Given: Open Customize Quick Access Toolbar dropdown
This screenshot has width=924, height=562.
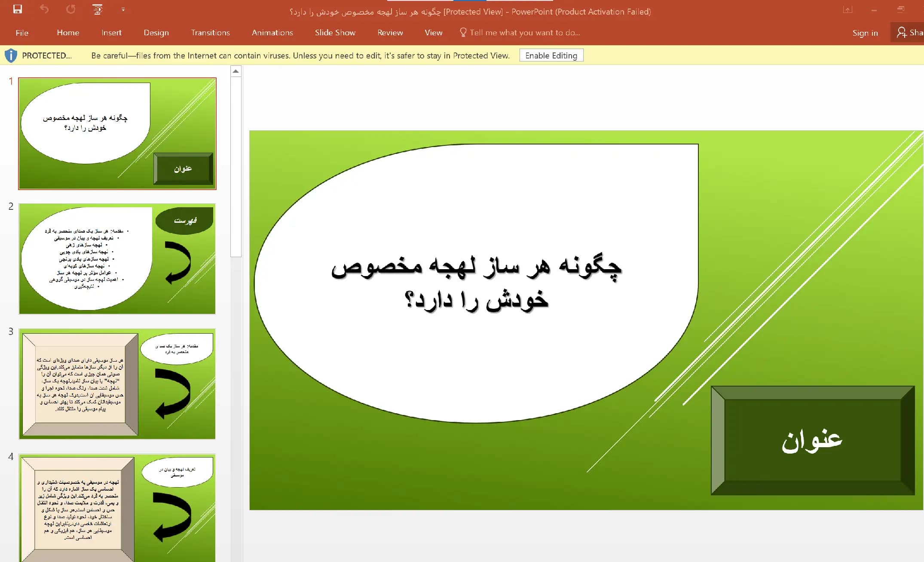Looking at the screenshot, I should pos(123,9).
